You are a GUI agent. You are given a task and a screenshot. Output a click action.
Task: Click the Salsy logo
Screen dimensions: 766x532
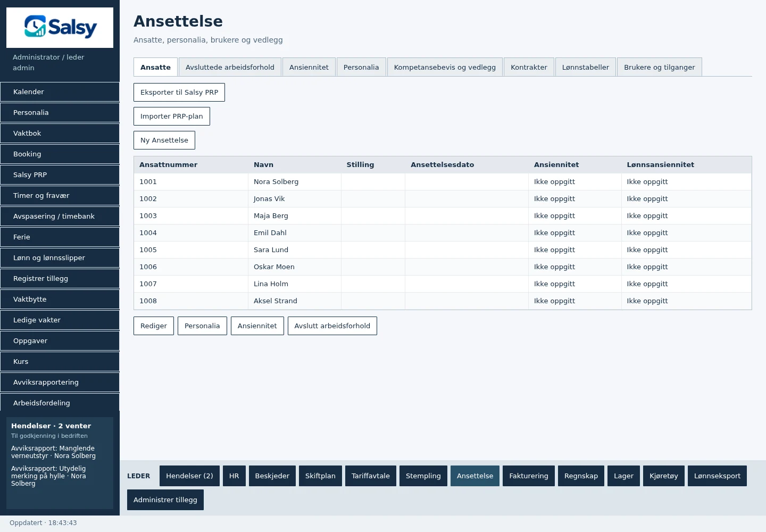coord(60,28)
